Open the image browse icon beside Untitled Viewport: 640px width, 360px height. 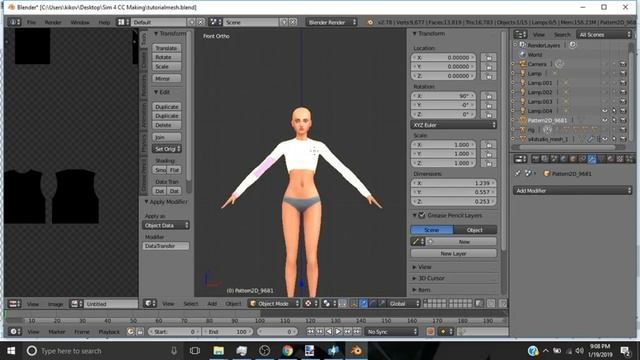[x=76, y=304]
